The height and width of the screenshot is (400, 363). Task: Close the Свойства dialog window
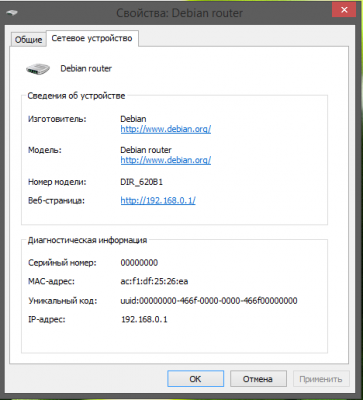click(344, 10)
